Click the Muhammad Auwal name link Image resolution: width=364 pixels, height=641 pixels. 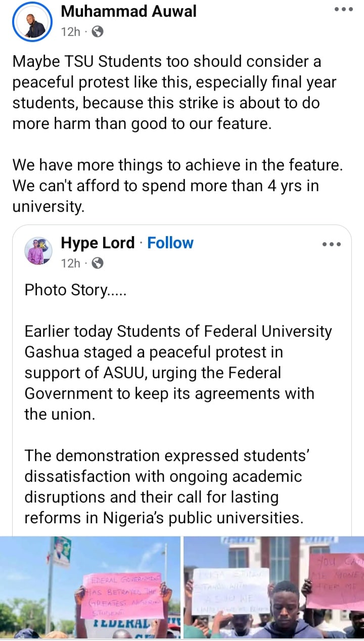(x=128, y=11)
